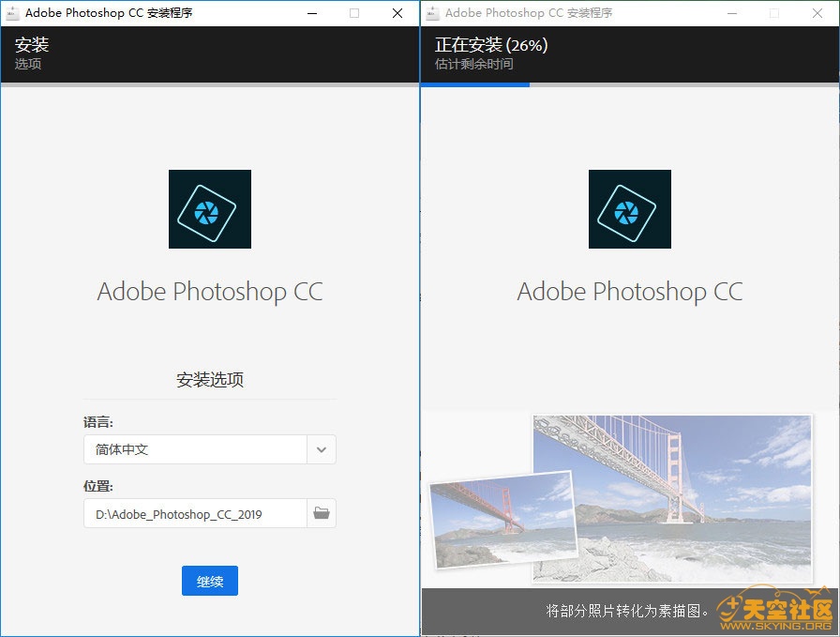Screen dimensions: 840x637
Task: Click the D:\Adobe_Photoshop_CC_2019 location field
Action: (x=195, y=513)
